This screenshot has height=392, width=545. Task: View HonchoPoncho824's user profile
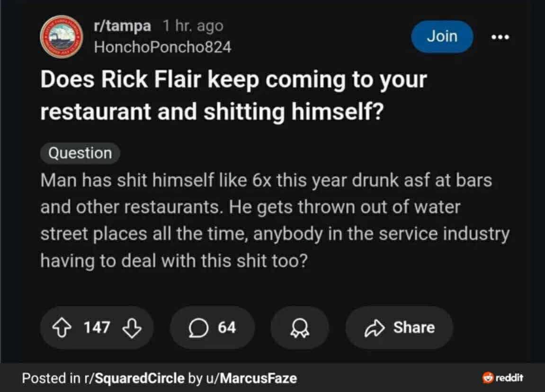click(162, 47)
